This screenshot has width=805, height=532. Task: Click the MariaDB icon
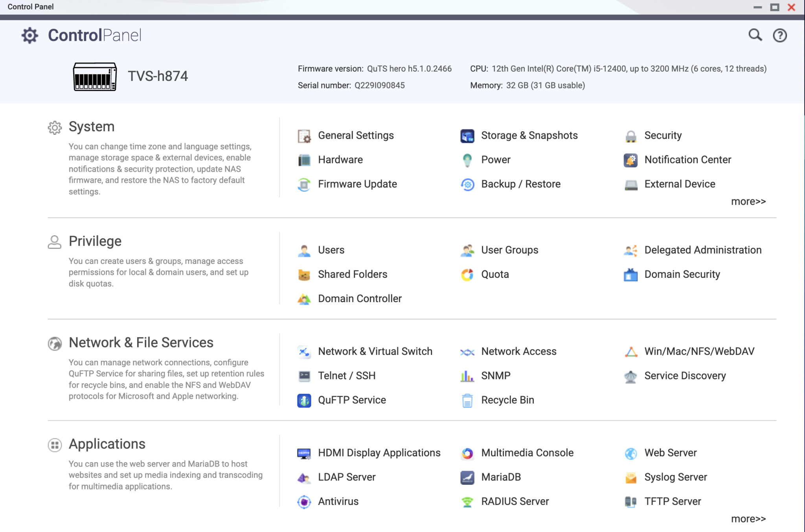pos(467,477)
